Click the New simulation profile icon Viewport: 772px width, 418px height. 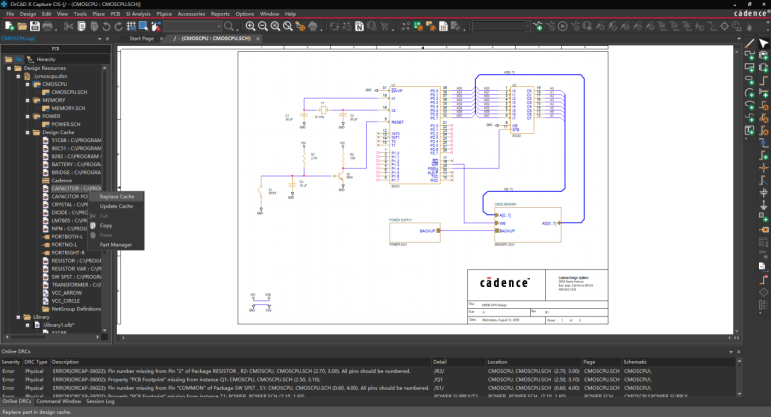pyautogui.click(x=538, y=26)
